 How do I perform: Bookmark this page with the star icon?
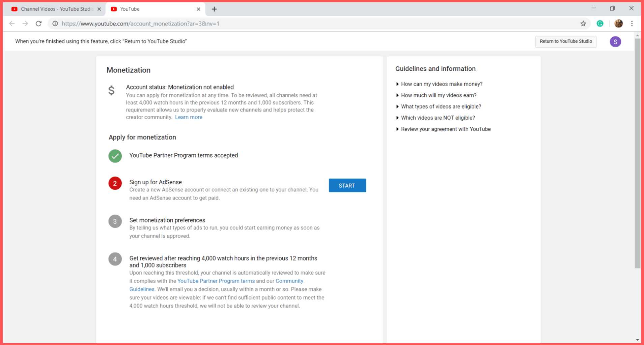(x=583, y=24)
